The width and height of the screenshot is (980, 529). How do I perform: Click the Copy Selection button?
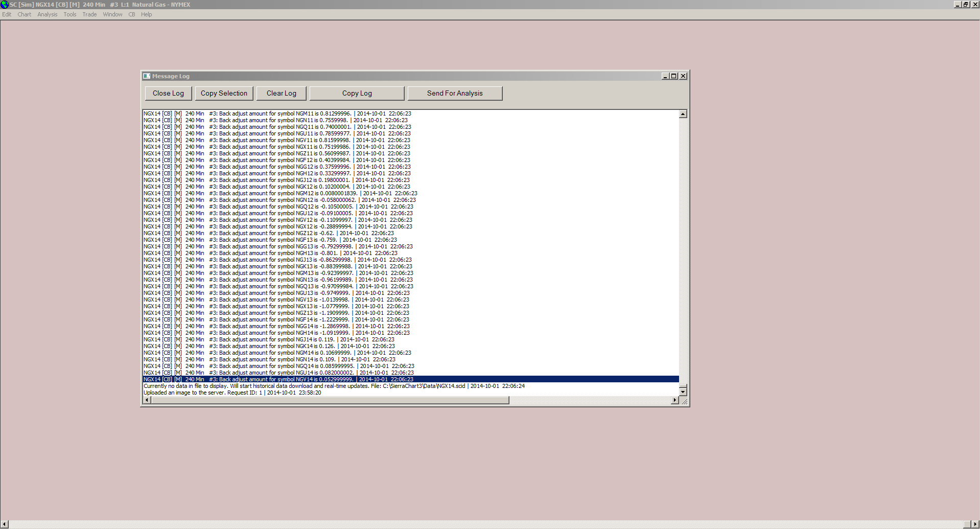224,93
